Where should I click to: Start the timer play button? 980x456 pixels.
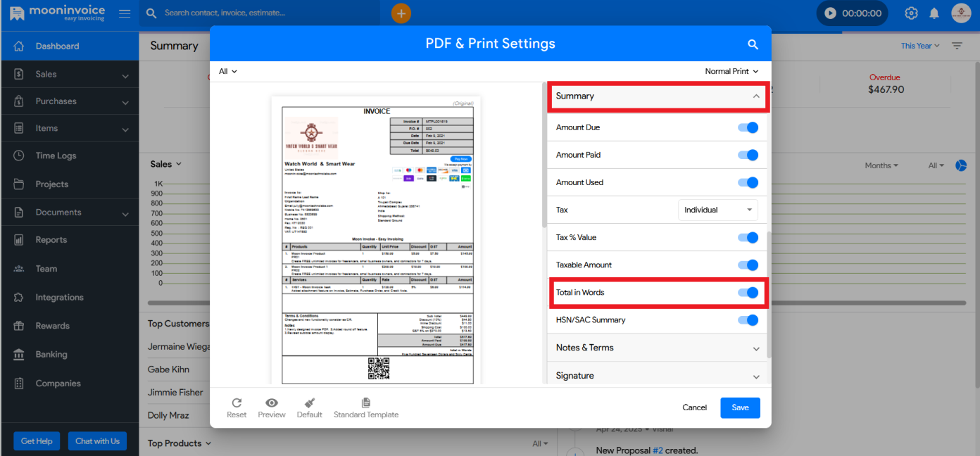point(831,13)
